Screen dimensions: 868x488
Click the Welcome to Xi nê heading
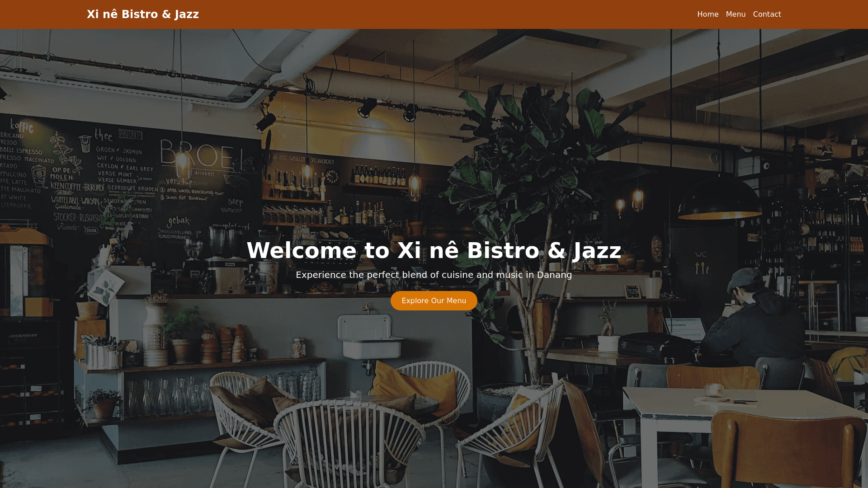point(434,250)
